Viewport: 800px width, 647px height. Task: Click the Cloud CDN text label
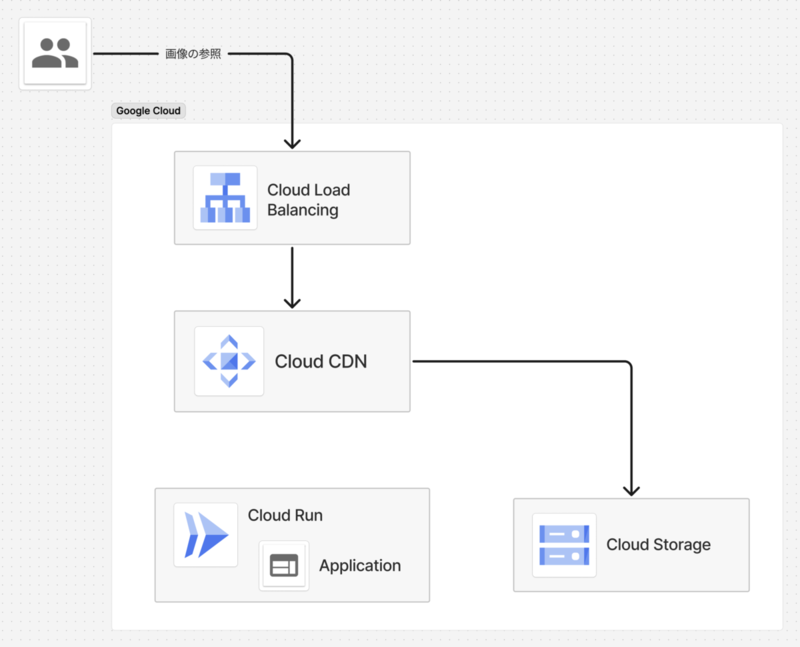[x=321, y=361]
